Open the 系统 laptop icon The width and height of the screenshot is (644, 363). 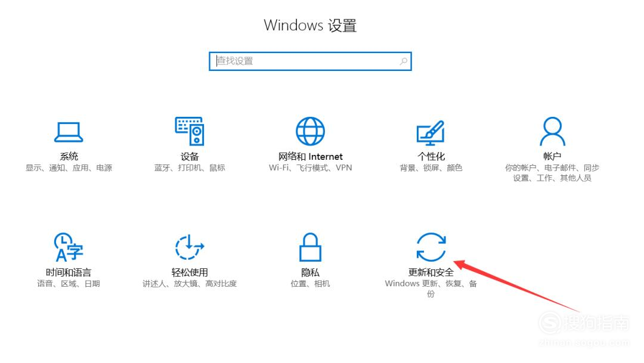(69, 132)
